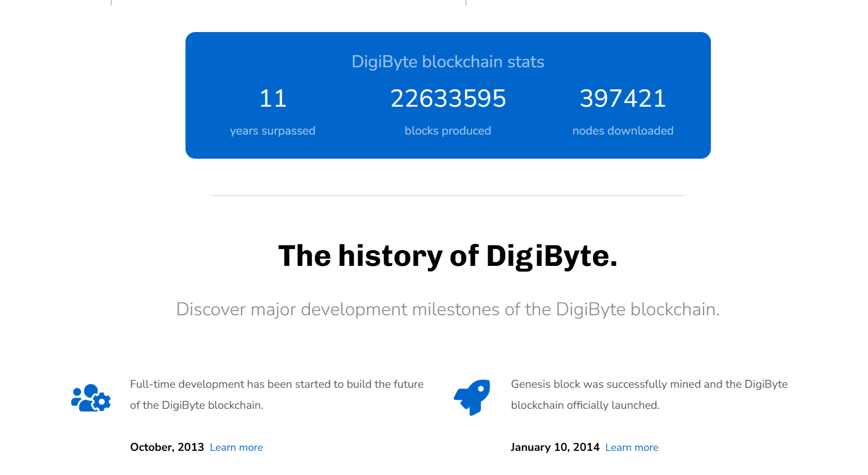Open the October 2013 Learn more link
The height and width of the screenshot is (475, 868).
point(236,447)
